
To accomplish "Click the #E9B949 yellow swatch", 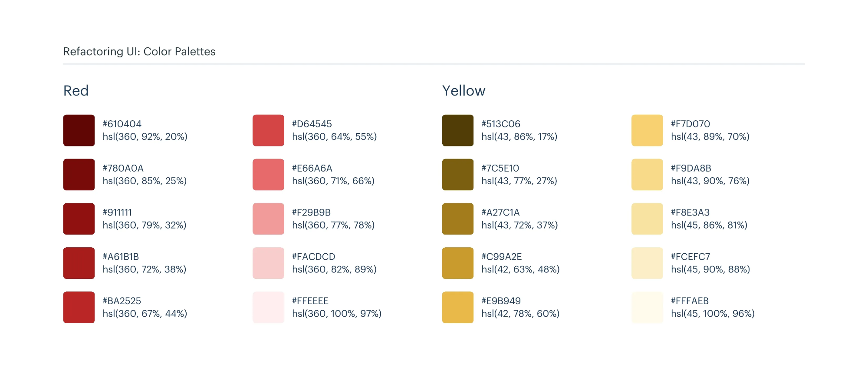I will pos(458,307).
